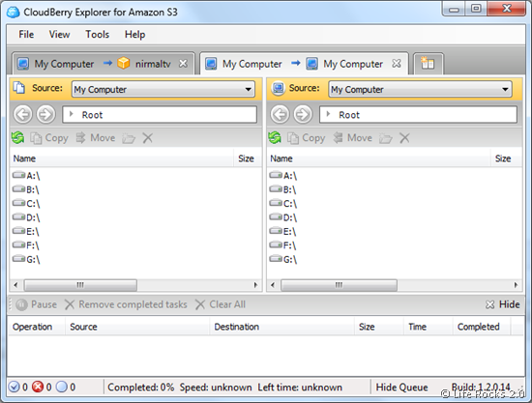Click the Completed column header in queue

tap(482, 327)
